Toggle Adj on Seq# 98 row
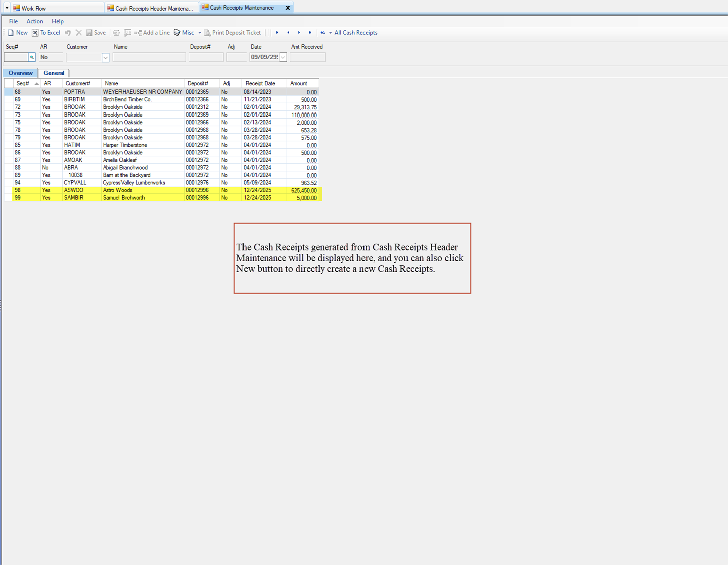728x565 pixels. 224,190
